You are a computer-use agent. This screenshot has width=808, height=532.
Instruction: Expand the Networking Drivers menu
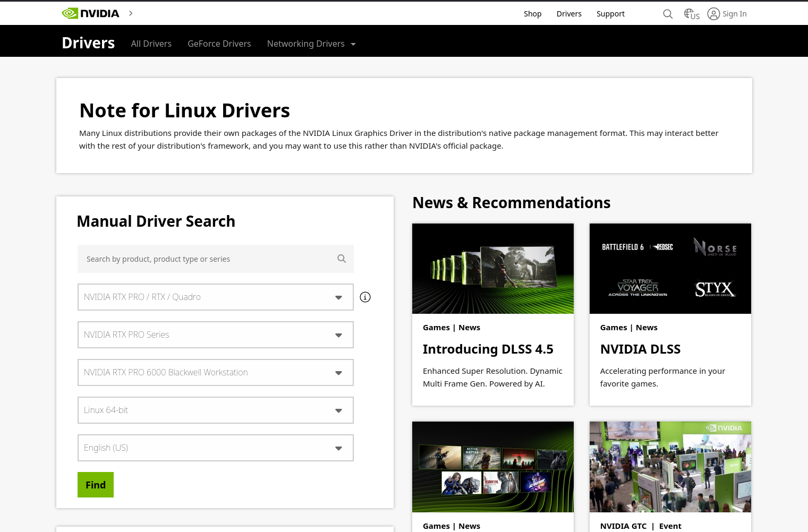pyautogui.click(x=311, y=44)
